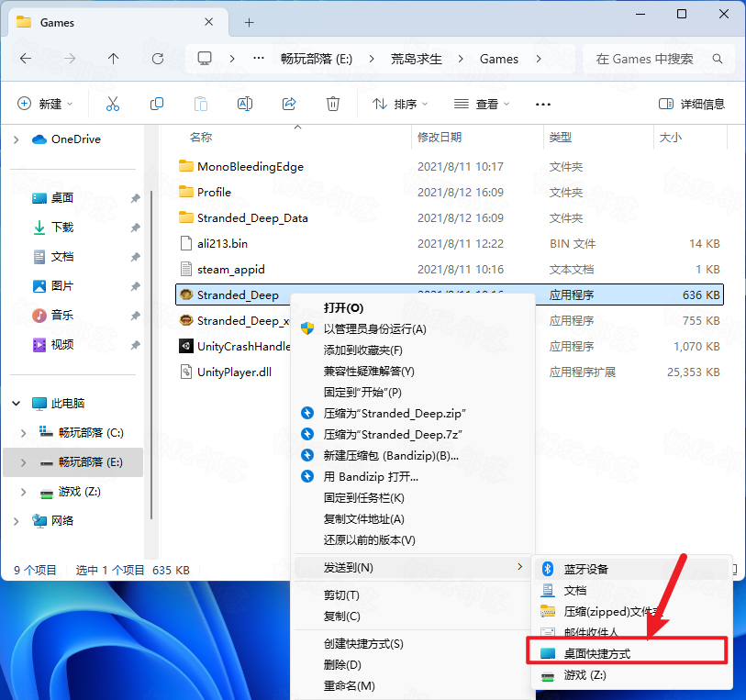Screen dimensions: 746x700
Task: Select Run as administrator menu entry
Action: coord(415,329)
